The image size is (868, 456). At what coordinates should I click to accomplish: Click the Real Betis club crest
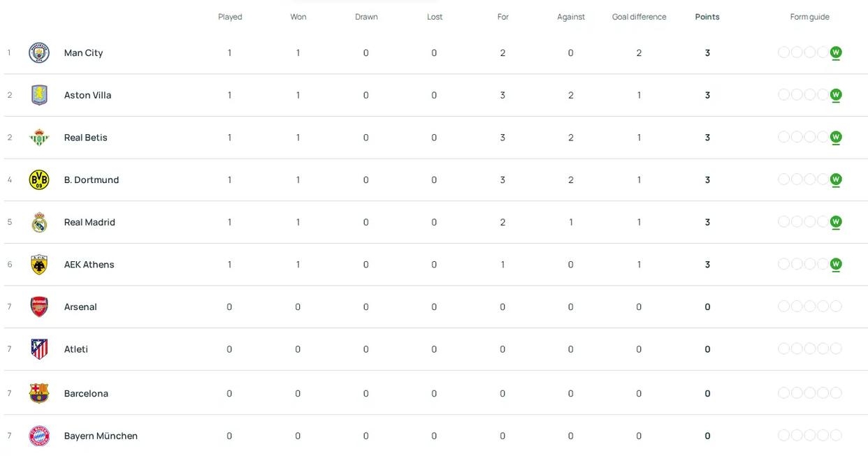pyautogui.click(x=39, y=138)
